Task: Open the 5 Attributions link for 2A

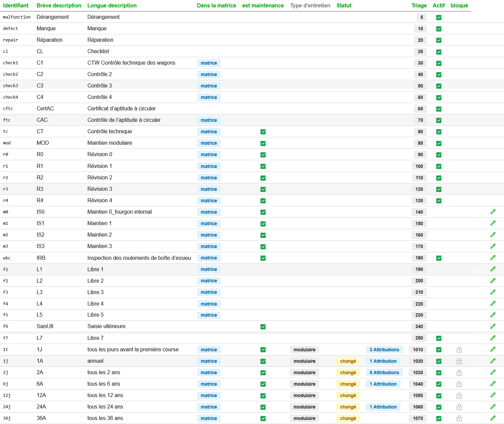Action: (384, 373)
